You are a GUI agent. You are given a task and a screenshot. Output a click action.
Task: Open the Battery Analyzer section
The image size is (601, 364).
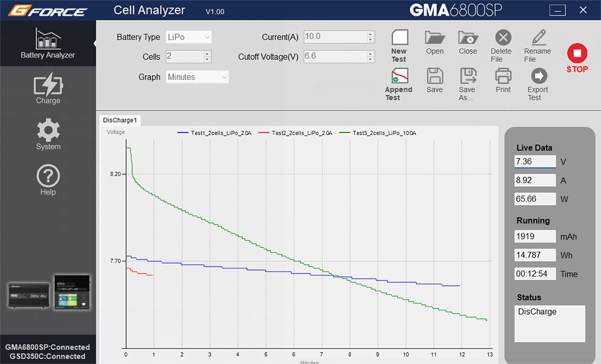pos(48,43)
